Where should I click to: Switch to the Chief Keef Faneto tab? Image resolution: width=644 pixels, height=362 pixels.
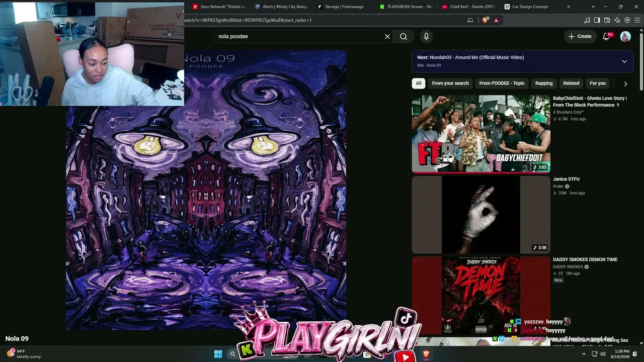point(468,7)
